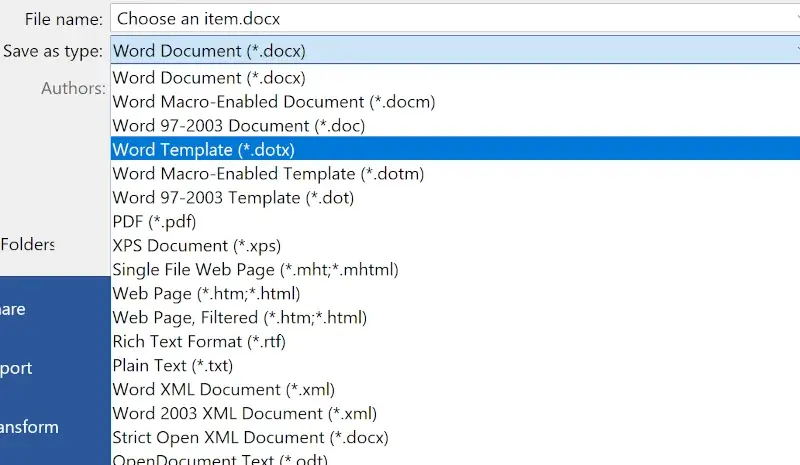Click the Folders toggle button in the dialog
Image resolution: width=800 pixels, height=465 pixels.
[28, 245]
